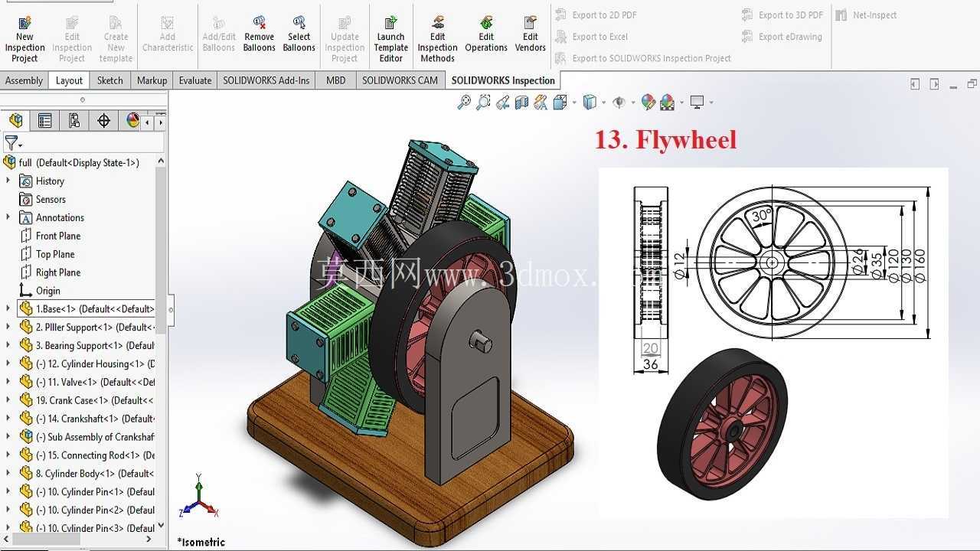Click the New Inspection Project button

(24, 38)
